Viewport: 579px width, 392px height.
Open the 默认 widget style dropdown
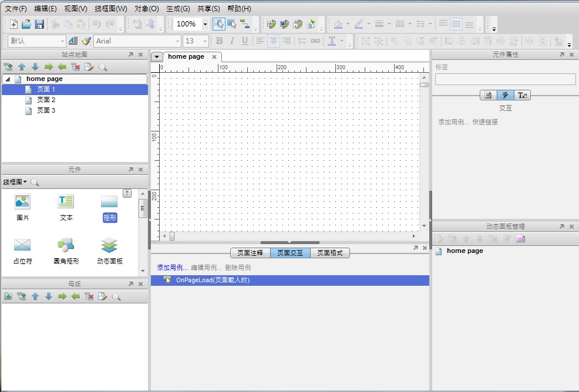click(62, 41)
